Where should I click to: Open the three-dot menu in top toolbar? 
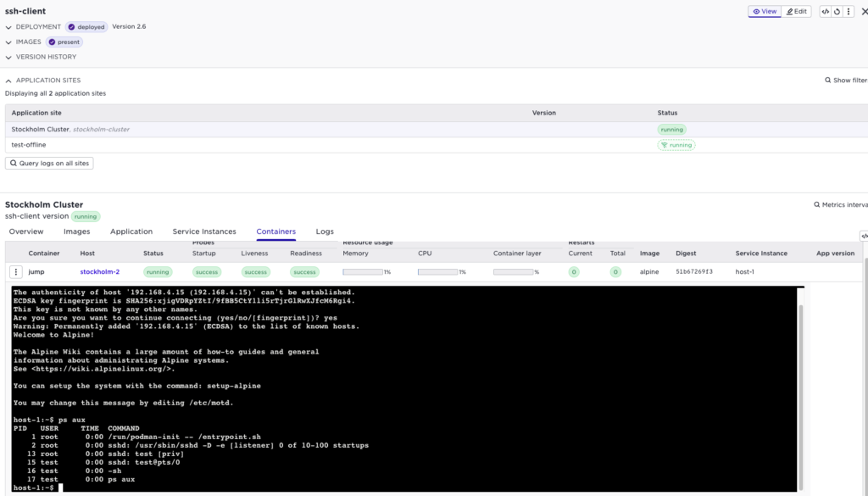[x=848, y=12]
